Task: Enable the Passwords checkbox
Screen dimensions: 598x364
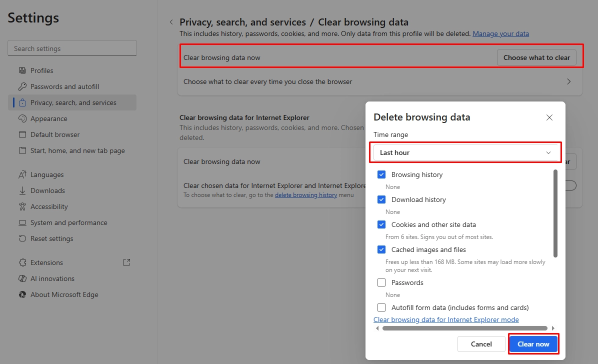Action: tap(381, 282)
